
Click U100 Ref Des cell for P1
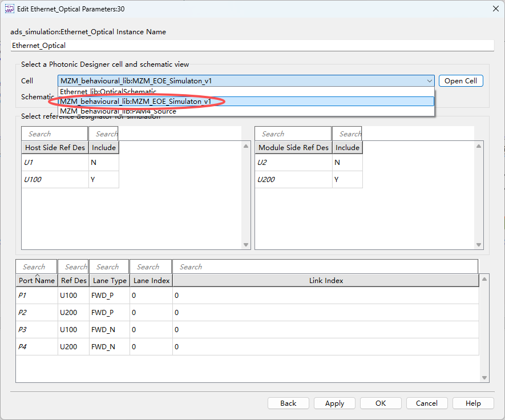(x=74, y=296)
